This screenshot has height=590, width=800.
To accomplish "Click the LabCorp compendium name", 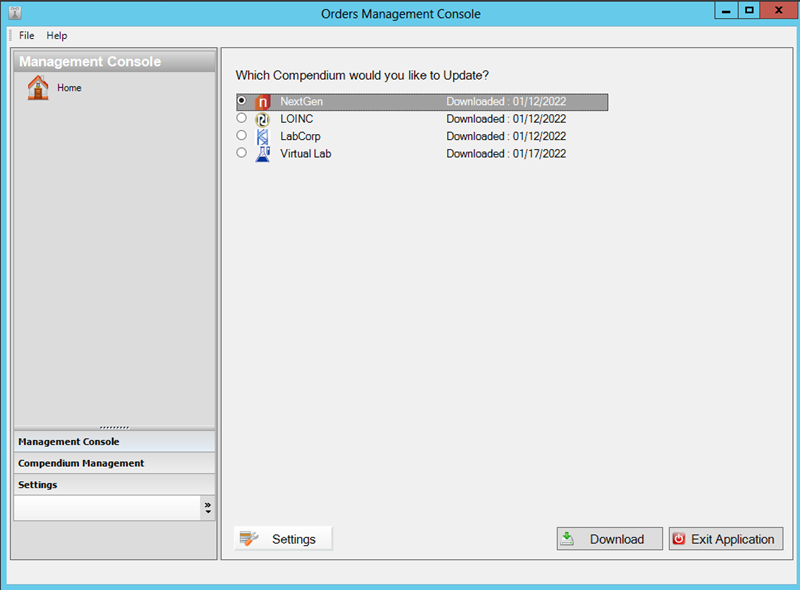I will 301,136.
